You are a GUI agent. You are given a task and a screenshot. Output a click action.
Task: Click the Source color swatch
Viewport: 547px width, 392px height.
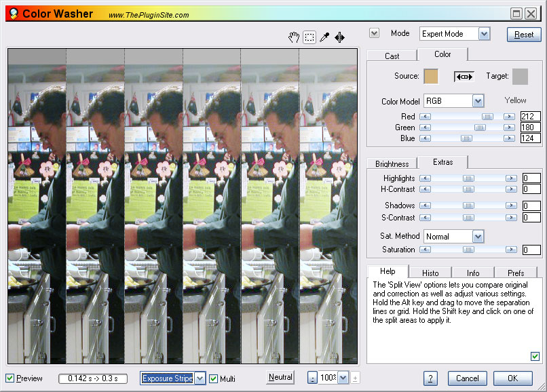431,77
